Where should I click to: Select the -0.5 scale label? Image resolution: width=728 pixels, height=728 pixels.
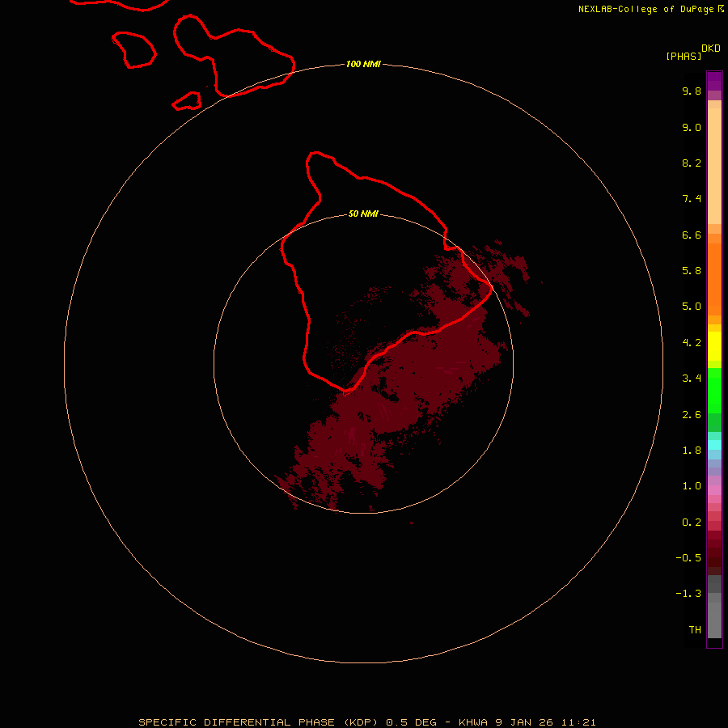pos(688,558)
